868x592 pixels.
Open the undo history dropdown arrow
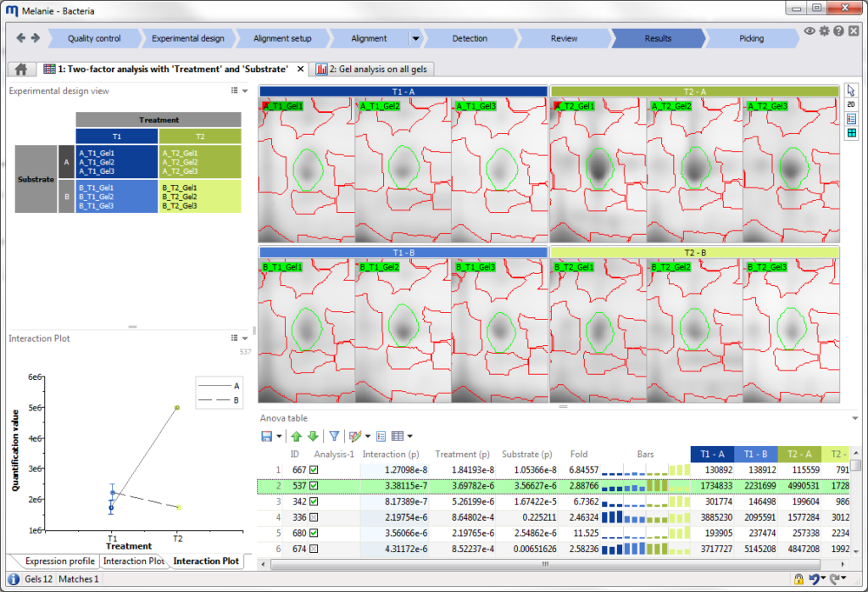(x=823, y=578)
